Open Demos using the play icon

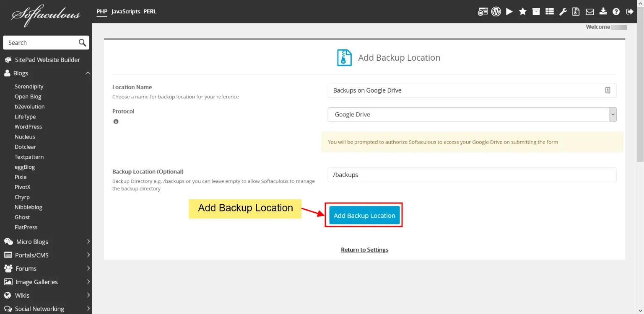coord(509,11)
